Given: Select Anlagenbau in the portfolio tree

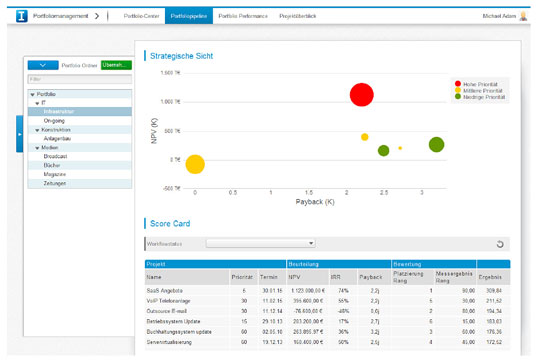Looking at the screenshot, I should pyautogui.click(x=80, y=139).
